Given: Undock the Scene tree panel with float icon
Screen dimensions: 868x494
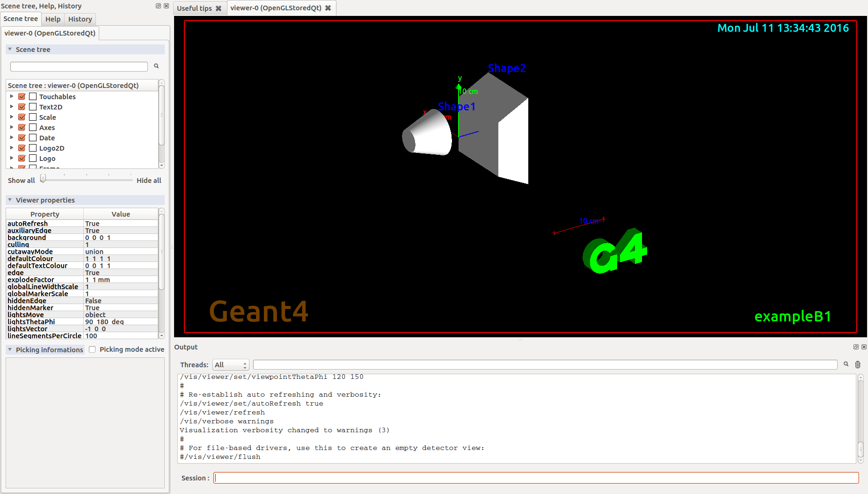Looking at the screenshot, I should pos(158,6).
